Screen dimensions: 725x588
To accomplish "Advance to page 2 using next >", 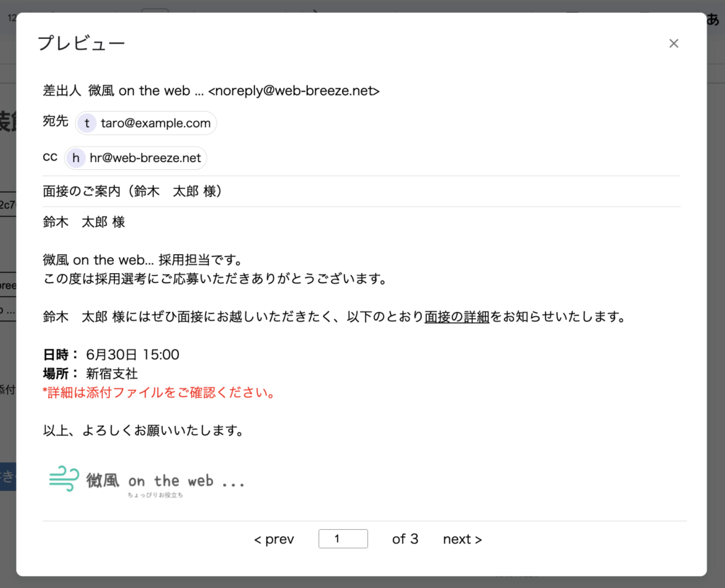I will click(x=462, y=539).
